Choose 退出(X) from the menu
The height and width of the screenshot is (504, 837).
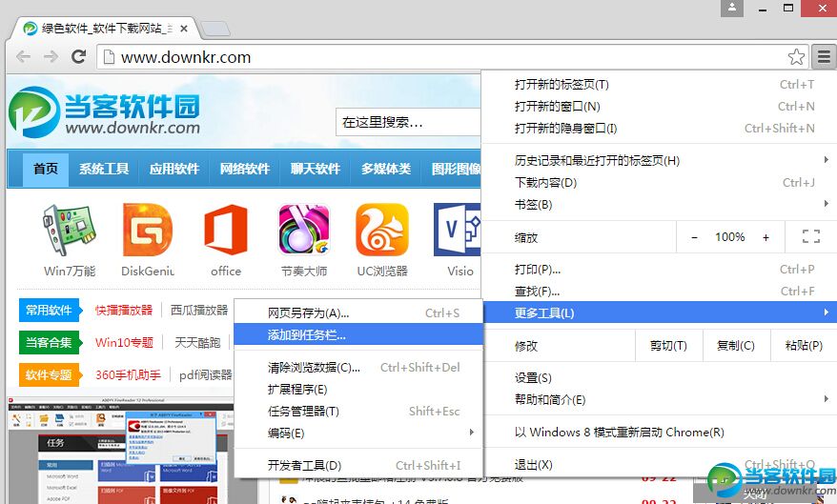click(659, 465)
